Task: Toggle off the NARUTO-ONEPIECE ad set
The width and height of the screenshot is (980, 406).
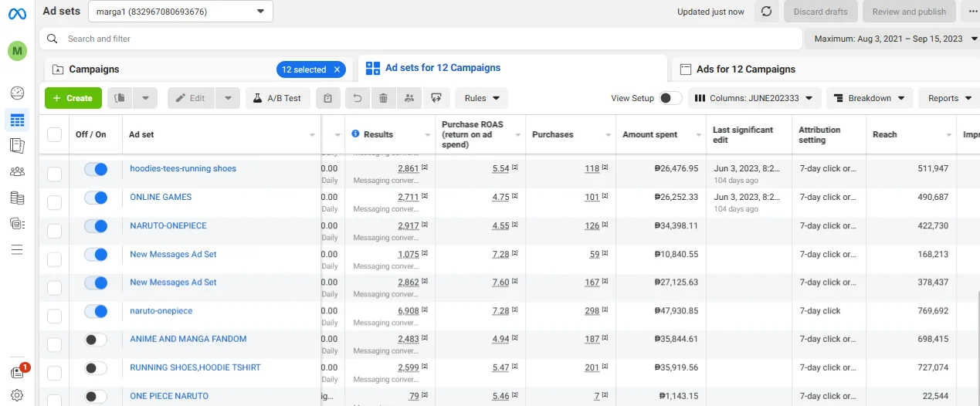Action: 96,226
